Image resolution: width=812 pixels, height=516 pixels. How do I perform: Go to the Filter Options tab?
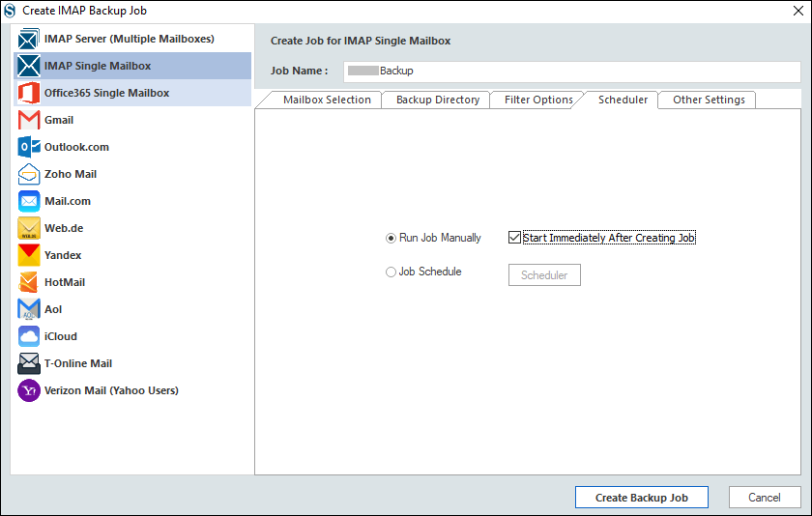(x=538, y=100)
